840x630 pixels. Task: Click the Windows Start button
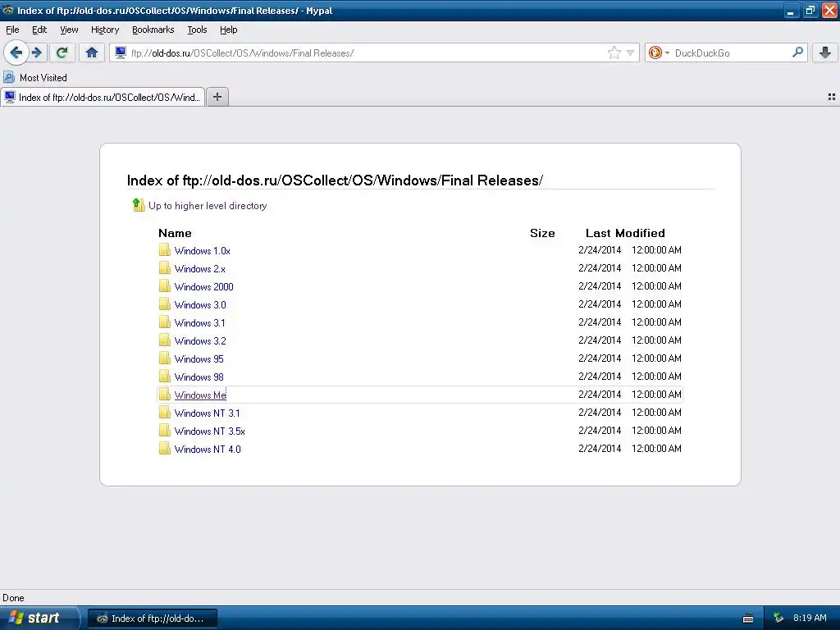tap(39, 619)
